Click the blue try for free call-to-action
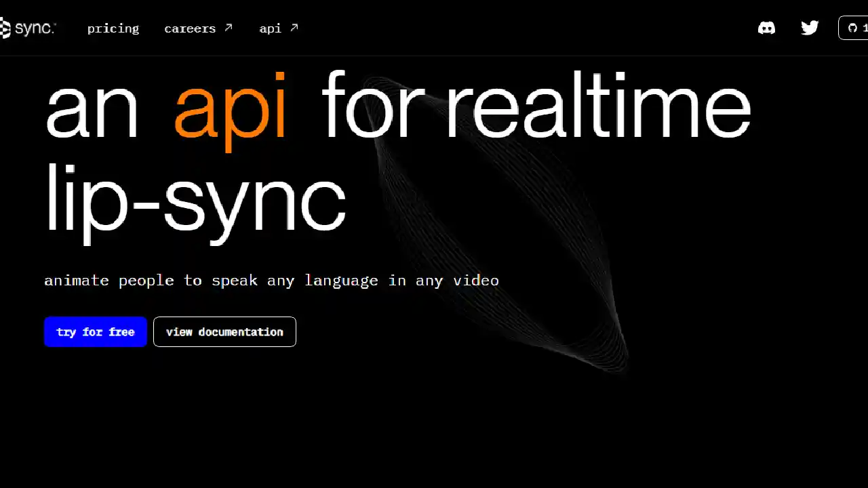The image size is (868, 488). (96, 331)
